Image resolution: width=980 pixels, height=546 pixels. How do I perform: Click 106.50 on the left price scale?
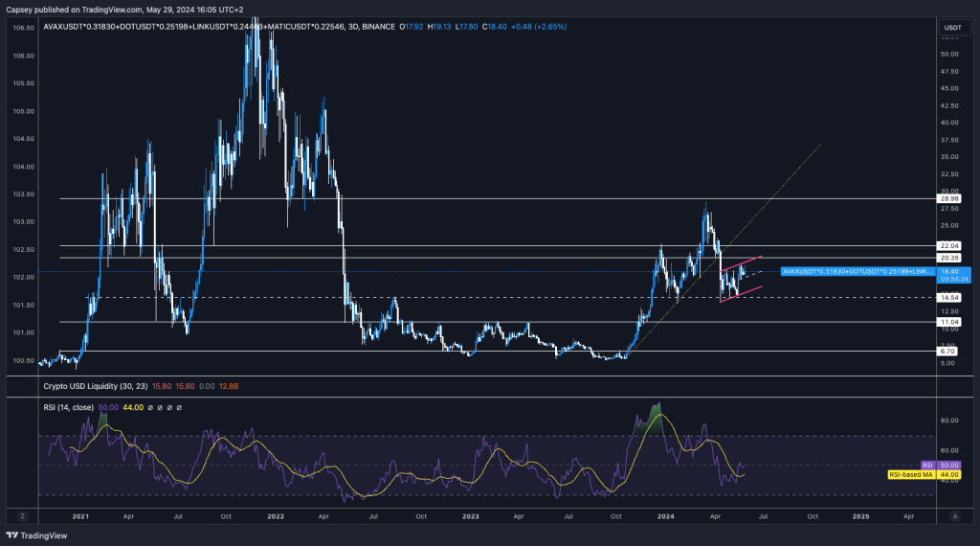pyautogui.click(x=24, y=28)
